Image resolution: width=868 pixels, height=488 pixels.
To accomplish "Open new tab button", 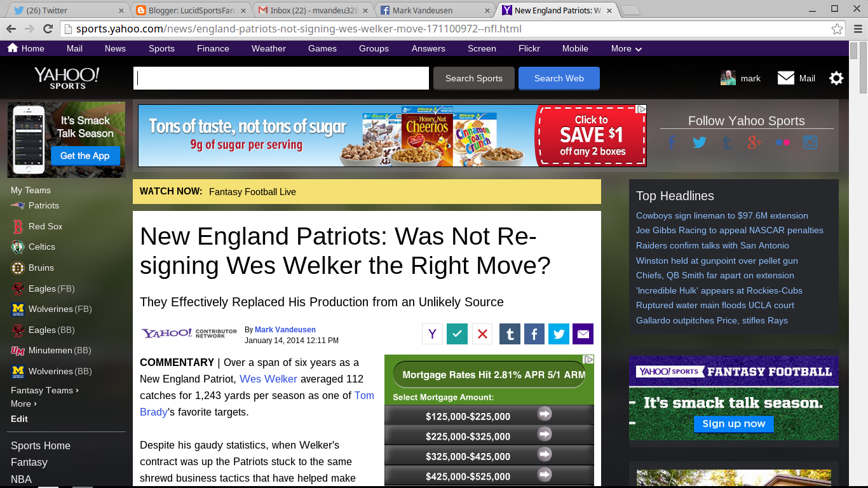I will coord(630,10).
